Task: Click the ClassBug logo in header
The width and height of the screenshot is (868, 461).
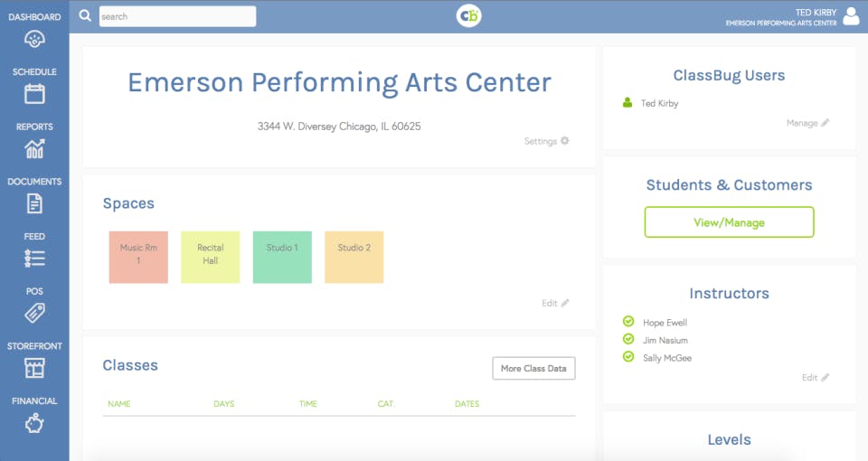Action: [468, 16]
